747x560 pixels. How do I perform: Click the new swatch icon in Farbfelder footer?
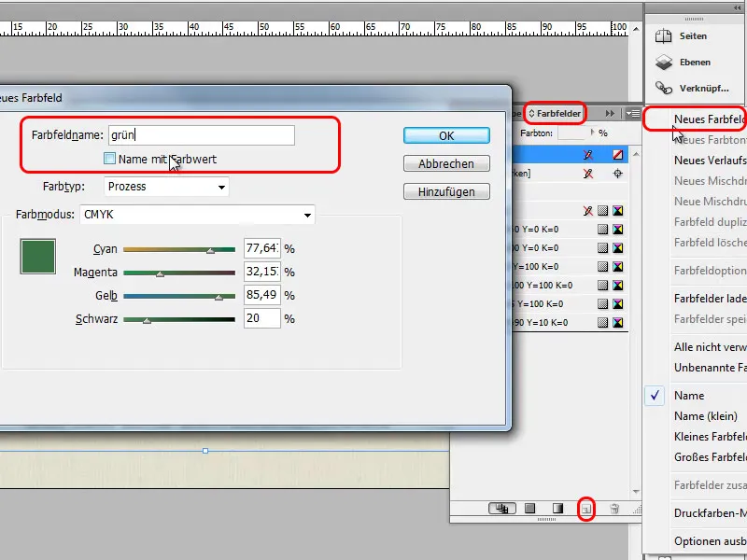coord(586,509)
